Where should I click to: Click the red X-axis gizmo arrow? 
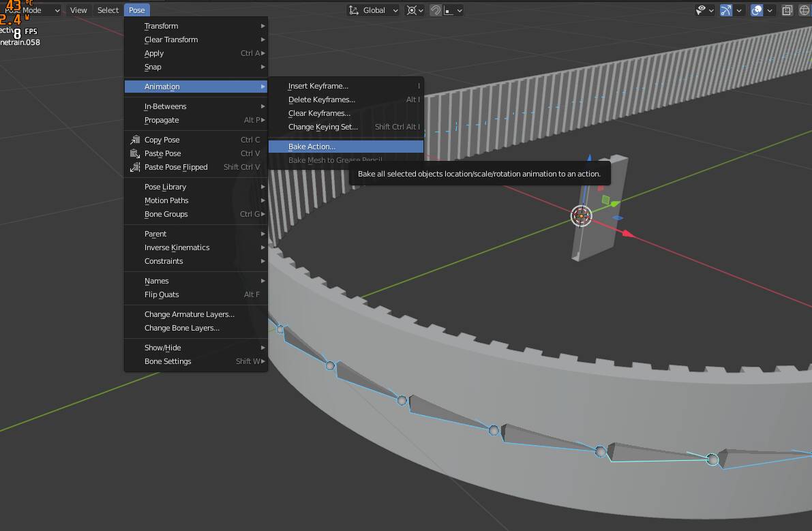(x=628, y=234)
